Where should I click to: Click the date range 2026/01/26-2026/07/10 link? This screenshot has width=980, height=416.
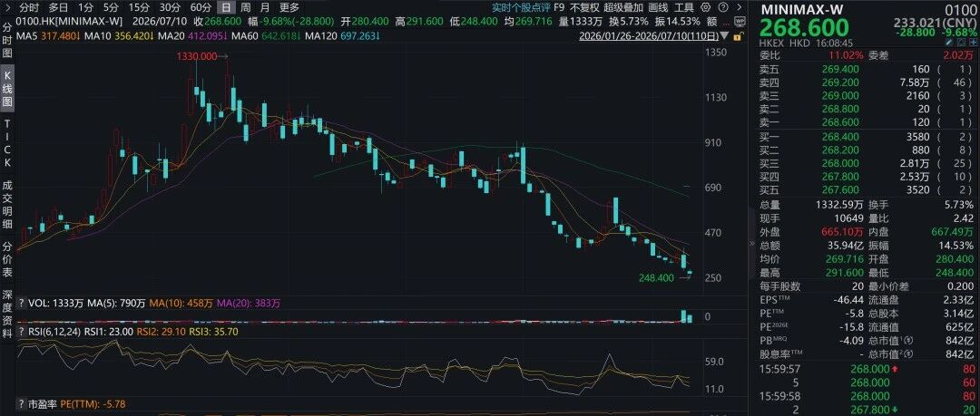tap(650, 35)
